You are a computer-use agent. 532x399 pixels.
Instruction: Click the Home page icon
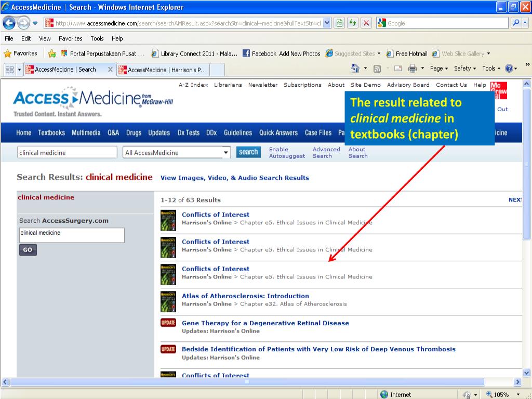click(x=355, y=68)
